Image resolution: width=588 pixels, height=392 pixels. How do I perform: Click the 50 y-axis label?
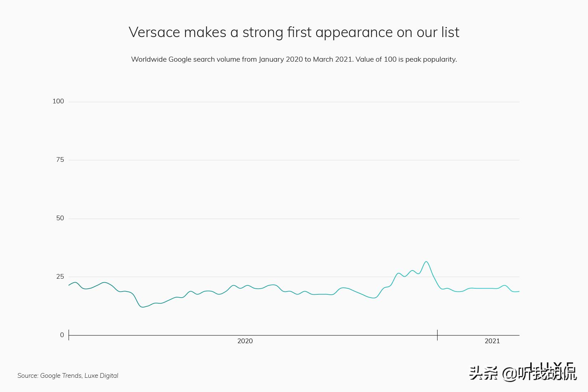[60, 218]
